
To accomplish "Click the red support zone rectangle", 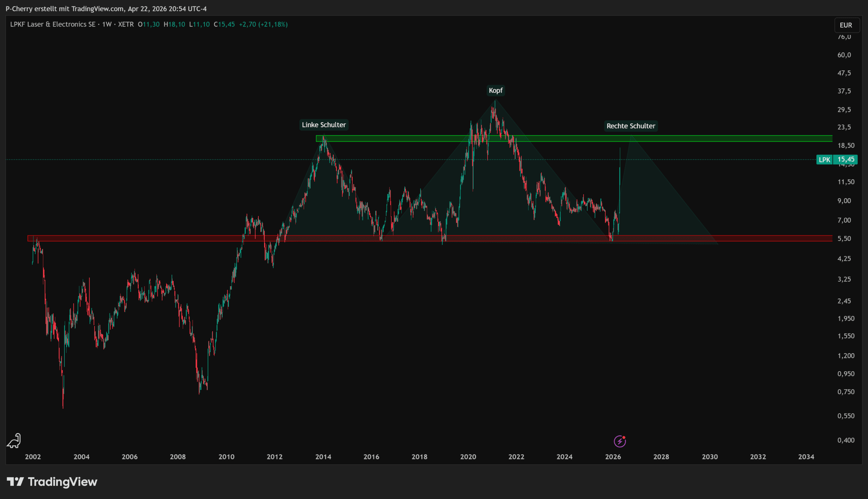I will pyautogui.click(x=137, y=239).
